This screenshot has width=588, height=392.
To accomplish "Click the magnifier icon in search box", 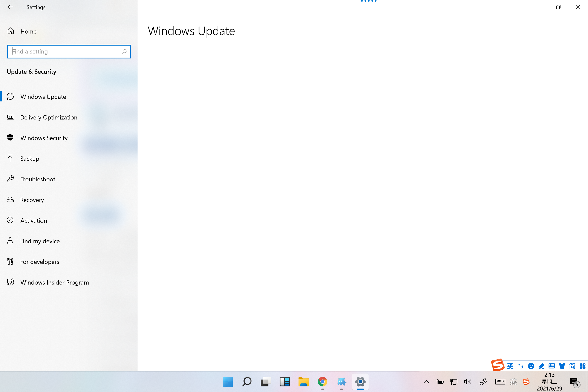I will [x=124, y=52].
